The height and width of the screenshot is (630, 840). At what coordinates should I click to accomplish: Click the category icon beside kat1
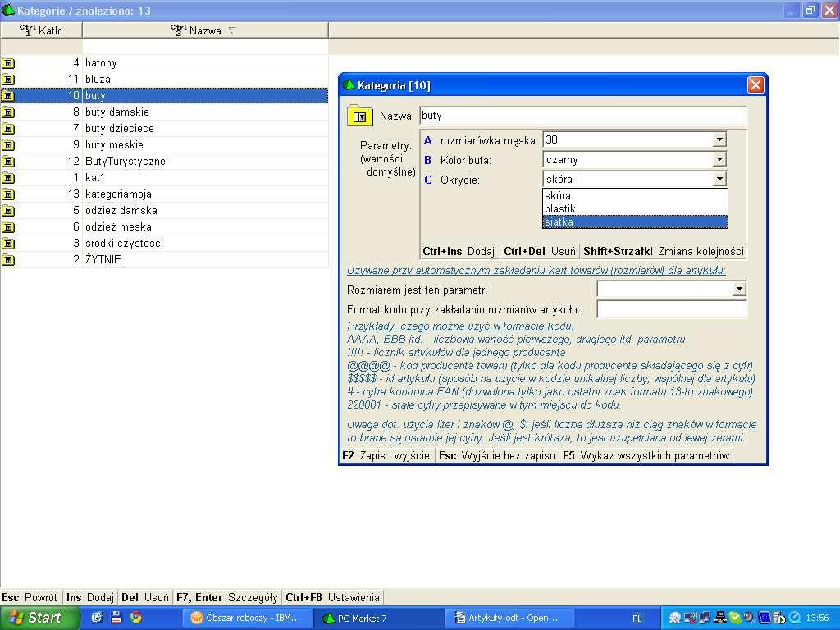(8, 178)
